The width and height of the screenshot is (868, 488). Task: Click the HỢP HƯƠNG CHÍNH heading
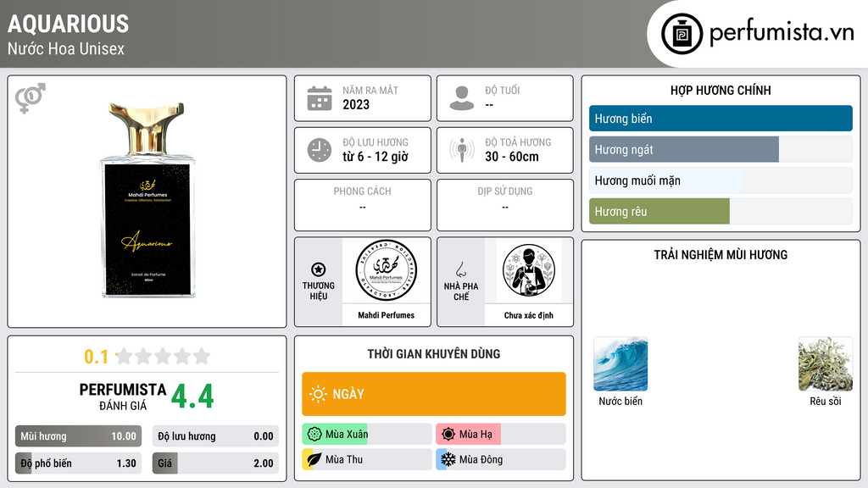[721, 90]
